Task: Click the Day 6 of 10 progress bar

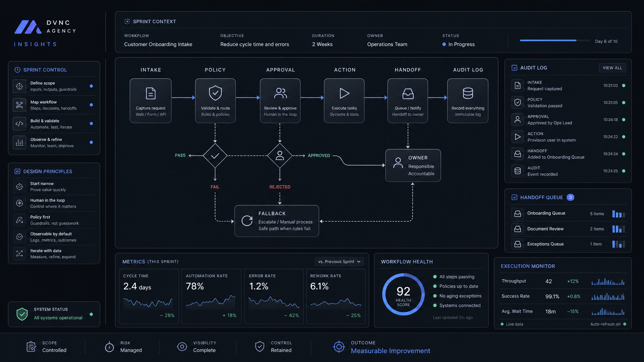Action: [555, 40]
